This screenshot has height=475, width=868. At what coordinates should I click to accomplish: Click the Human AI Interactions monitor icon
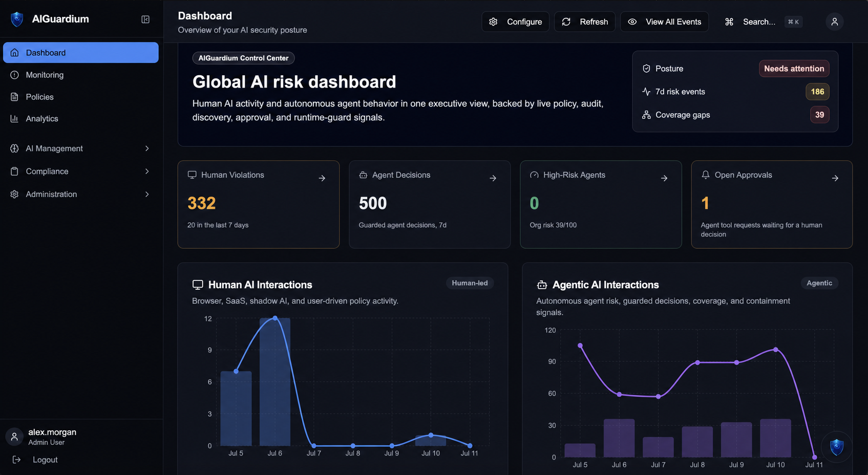pyautogui.click(x=198, y=285)
